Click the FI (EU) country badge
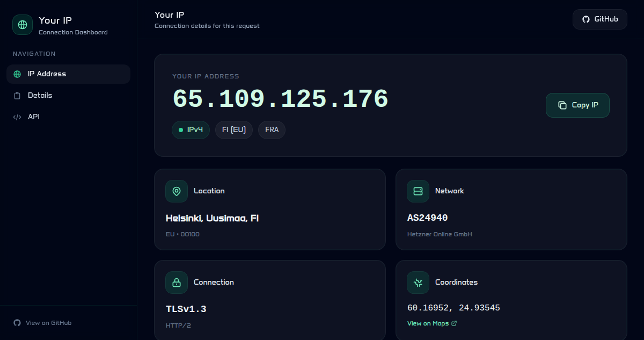644x340 pixels. click(x=233, y=130)
